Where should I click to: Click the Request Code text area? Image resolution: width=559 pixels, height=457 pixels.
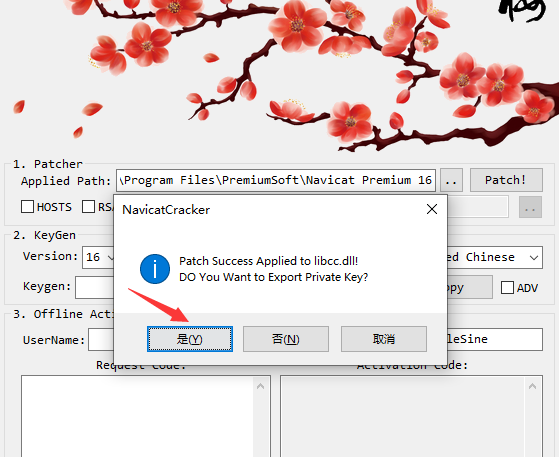click(x=137, y=416)
